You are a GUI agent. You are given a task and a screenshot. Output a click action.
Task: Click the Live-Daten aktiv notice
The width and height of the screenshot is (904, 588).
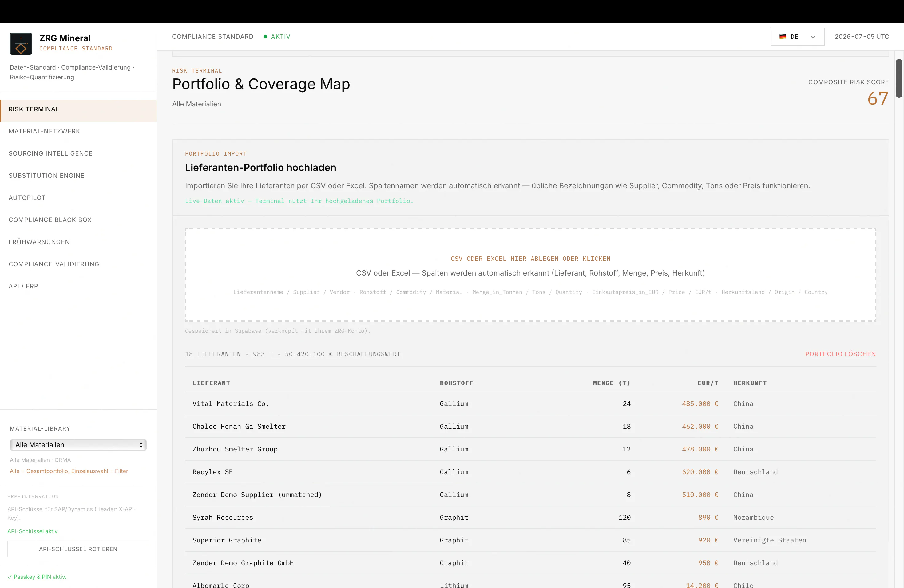(x=299, y=201)
